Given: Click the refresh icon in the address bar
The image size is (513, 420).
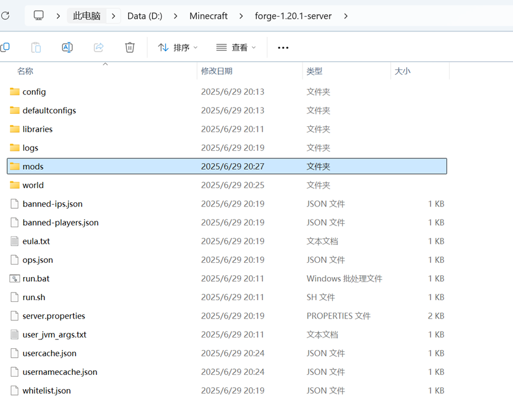Looking at the screenshot, I should (5, 15).
